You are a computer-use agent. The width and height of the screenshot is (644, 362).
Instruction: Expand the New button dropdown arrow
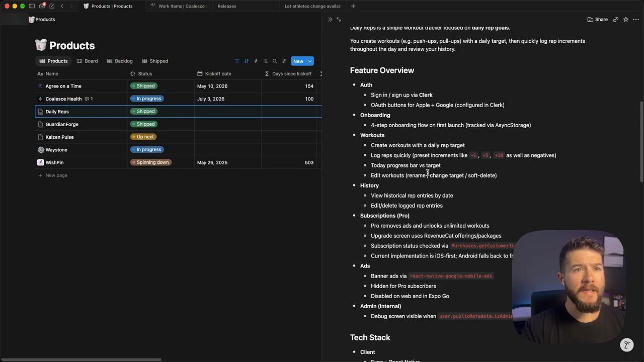pyautogui.click(x=310, y=61)
